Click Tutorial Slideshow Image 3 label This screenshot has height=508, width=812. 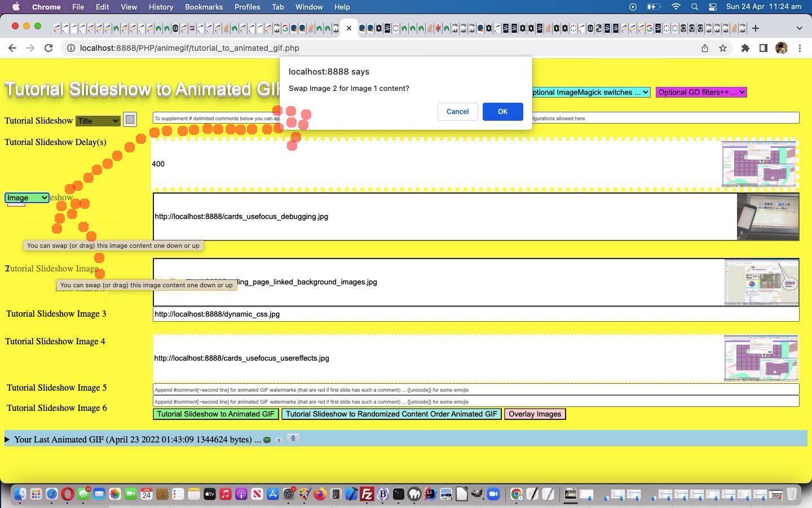(x=56, y=314)
